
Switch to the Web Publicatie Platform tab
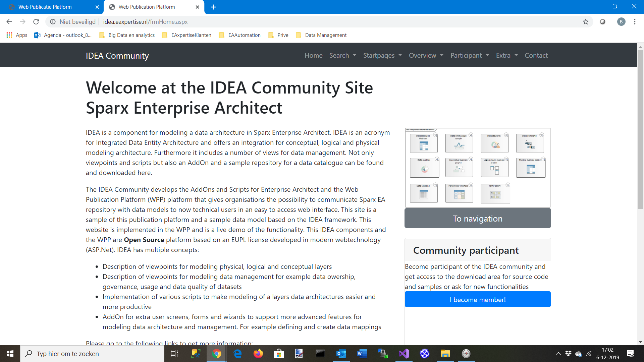(x=45, y=7)
